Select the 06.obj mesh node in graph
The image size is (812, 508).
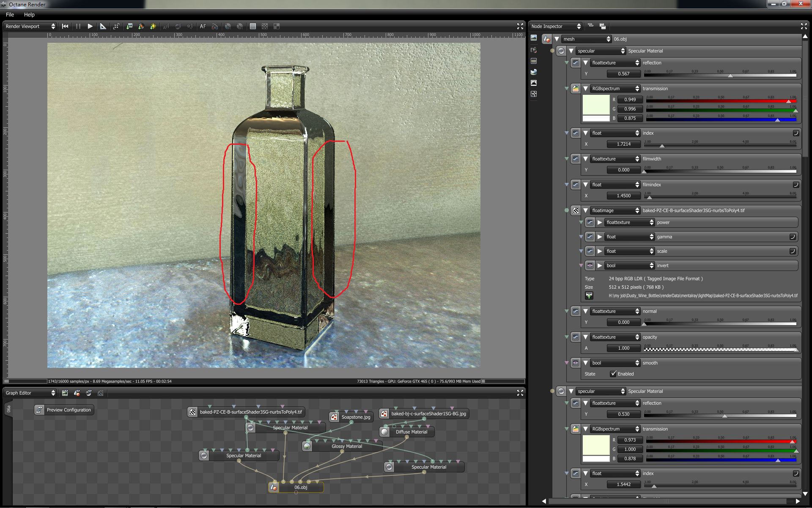(300, 487)
